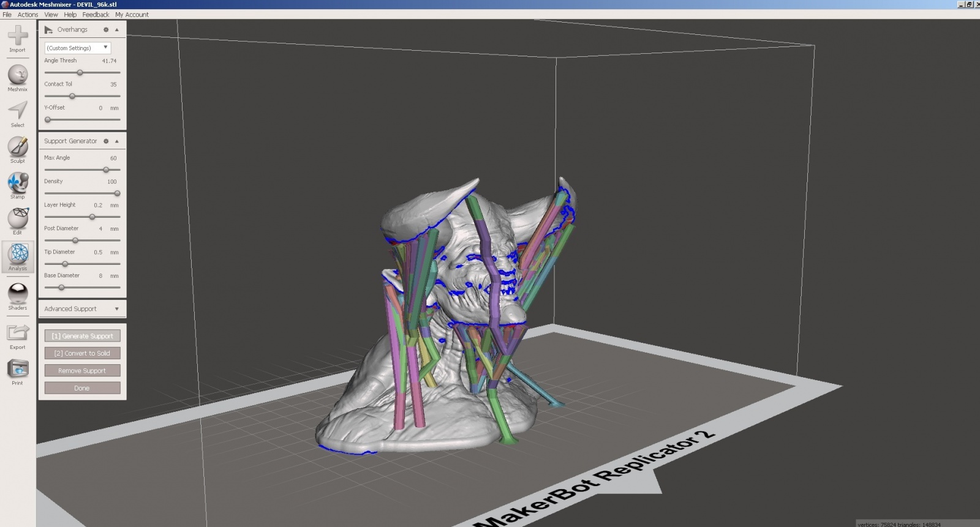Open the File menu
This screenshot has height=527, width=980.
[x=7, y=15]
